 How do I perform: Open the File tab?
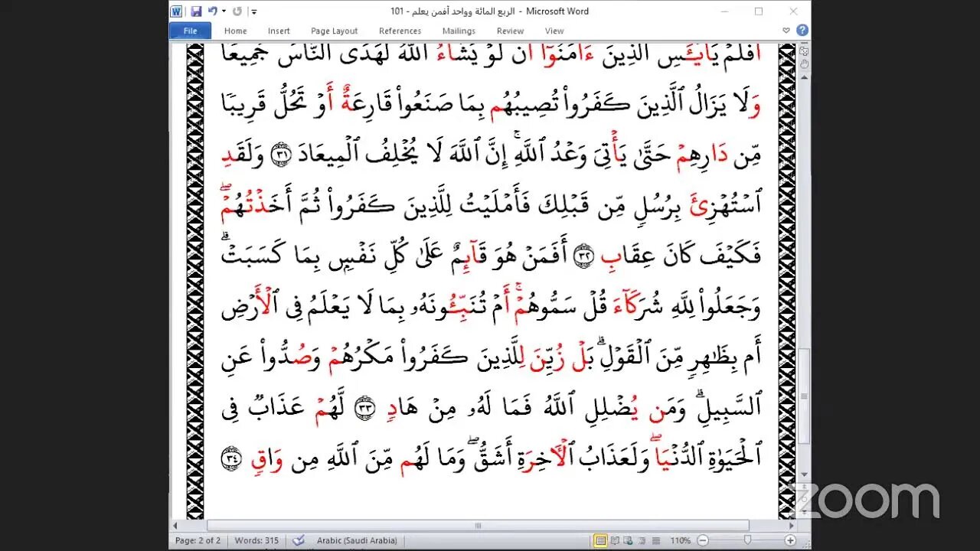coord(190,31)
